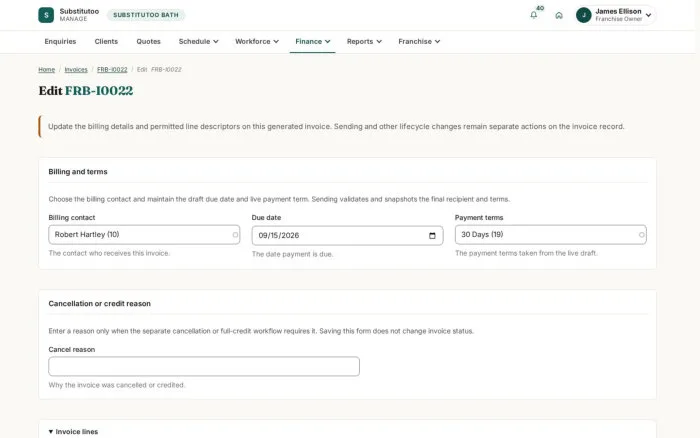Image resolution: width=700 pixels, height=438 pixels.
Task: Go to Clients
Action: click(x=106, y=42)
